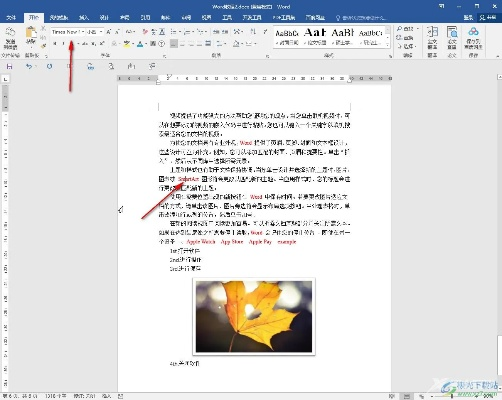Image resolution: width=502 pixels, height=400 pixels.
Task: Click the paper duplicate check button
Action: (452, 38)
